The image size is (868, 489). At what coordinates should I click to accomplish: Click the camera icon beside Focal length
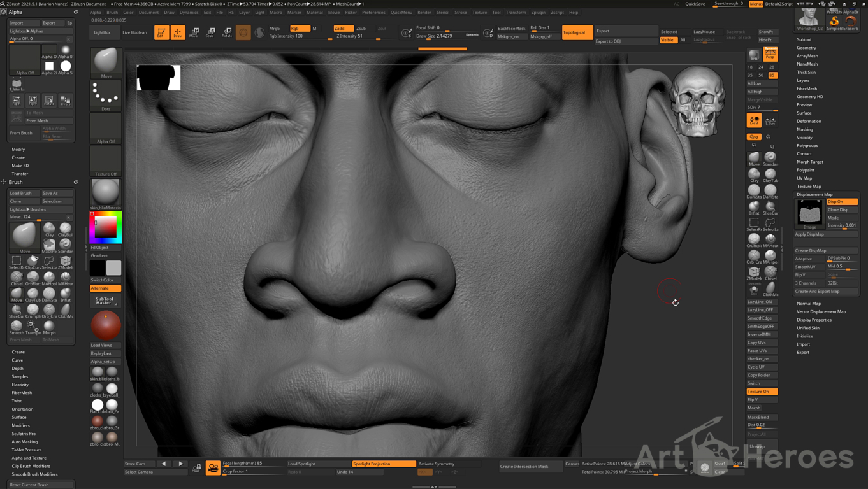[213, 468]
